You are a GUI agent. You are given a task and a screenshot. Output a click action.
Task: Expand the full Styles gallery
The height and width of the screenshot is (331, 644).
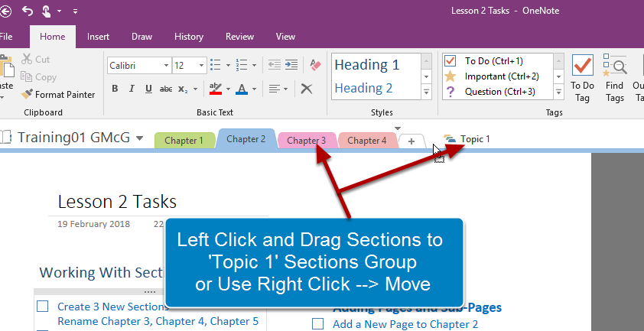click(x=426, y=92)
